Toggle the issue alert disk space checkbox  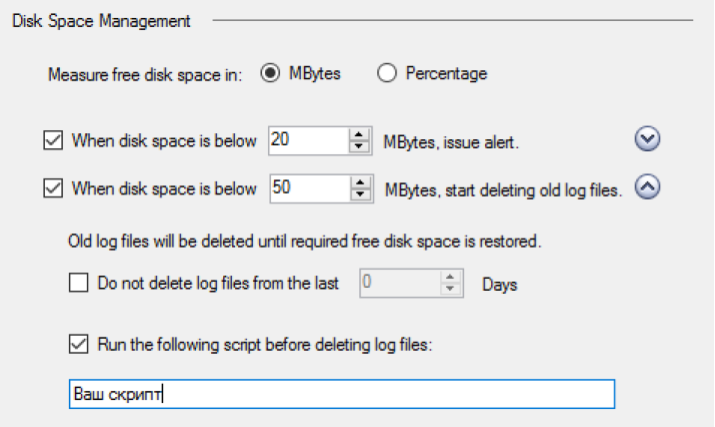pos(53,141)
